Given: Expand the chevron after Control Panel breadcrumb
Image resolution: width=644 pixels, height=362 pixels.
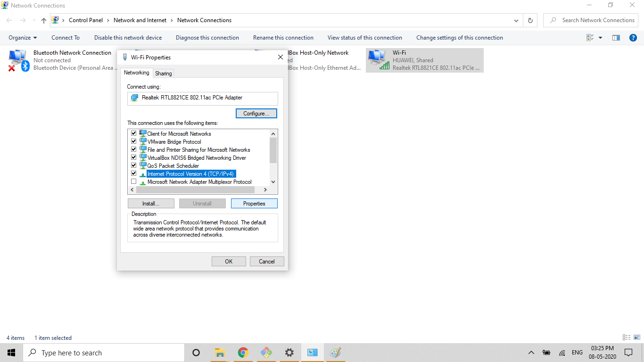Looking at the screenshot, I should (x=108, y=20).
